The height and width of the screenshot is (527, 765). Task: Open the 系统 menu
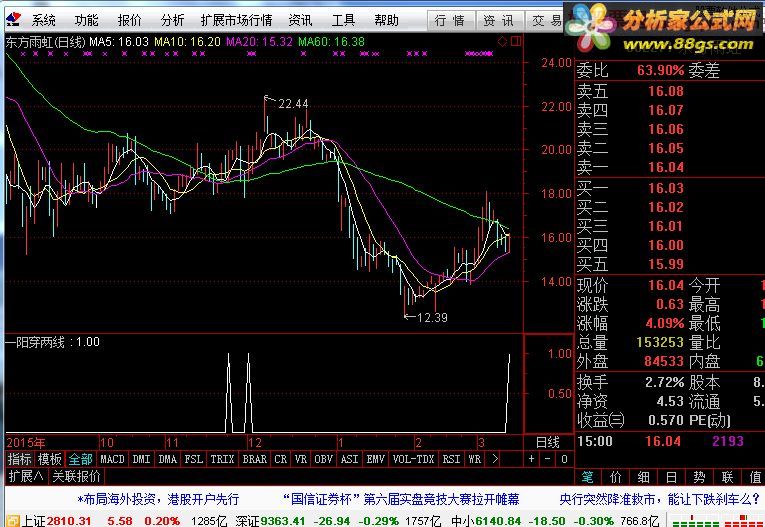[x=43, y=20]
